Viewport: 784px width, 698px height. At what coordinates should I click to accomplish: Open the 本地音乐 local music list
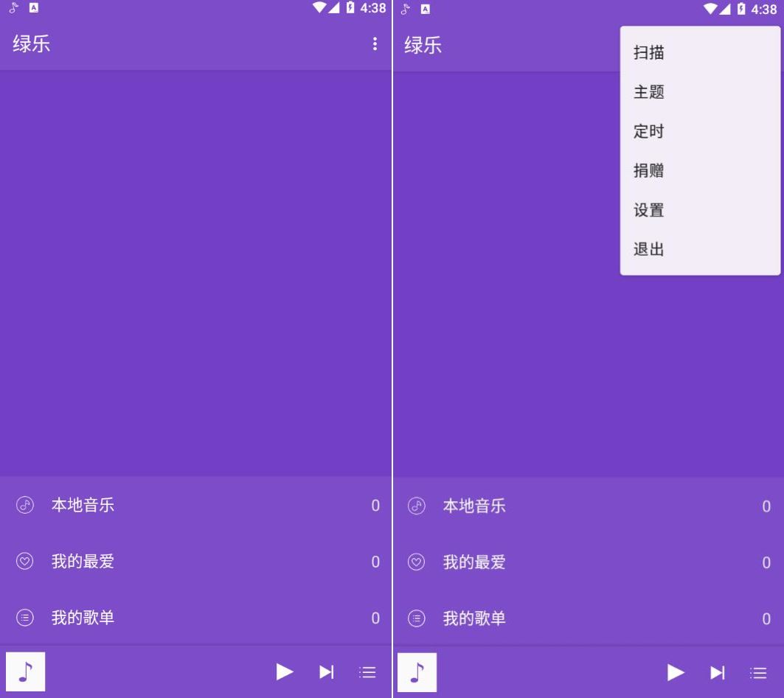(x=81, y=506)
